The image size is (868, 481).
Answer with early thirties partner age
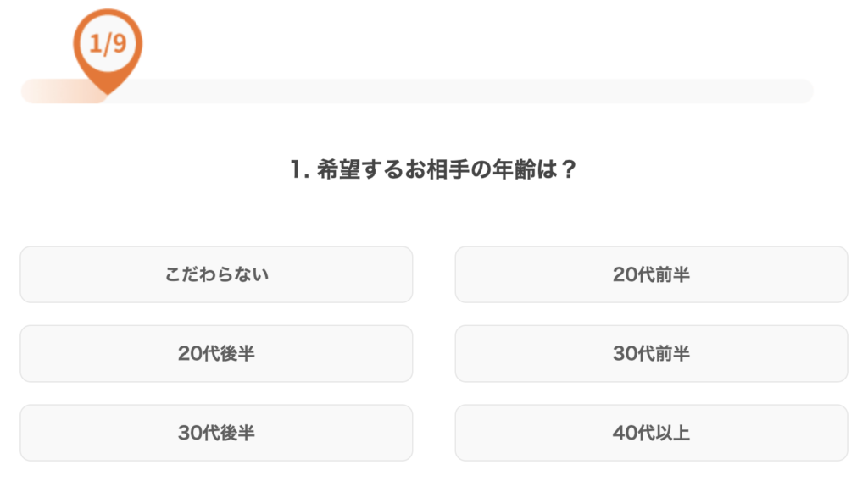pyautogui.click(x=651, y=353)
